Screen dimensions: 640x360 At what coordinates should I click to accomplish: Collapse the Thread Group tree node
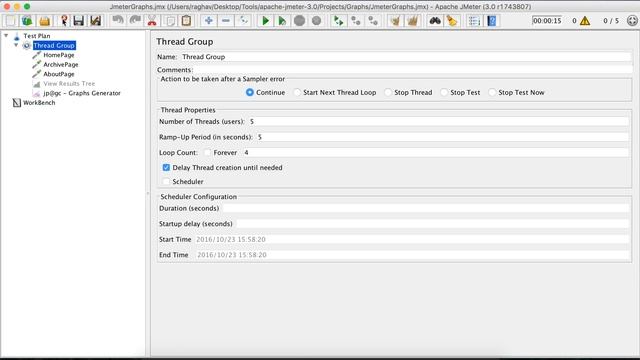click(16, 45)
